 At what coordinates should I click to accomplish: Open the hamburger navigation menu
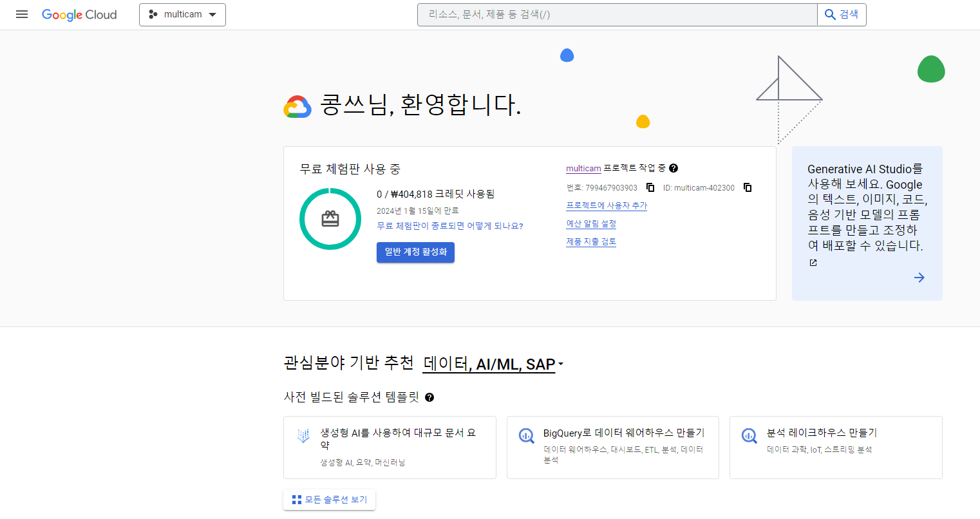[22, 14]
